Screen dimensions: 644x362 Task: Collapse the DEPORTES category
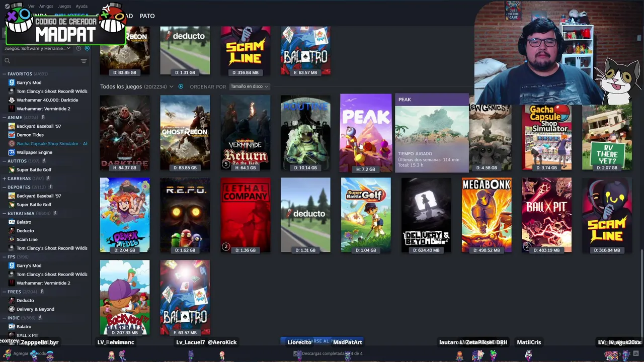pyautogui.click(x=5, y=187)
